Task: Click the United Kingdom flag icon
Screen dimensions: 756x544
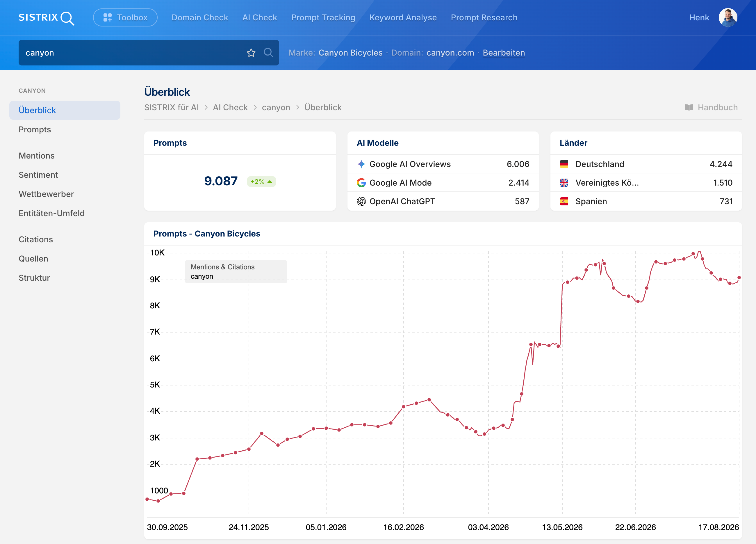Action: (x=564, y=183)
